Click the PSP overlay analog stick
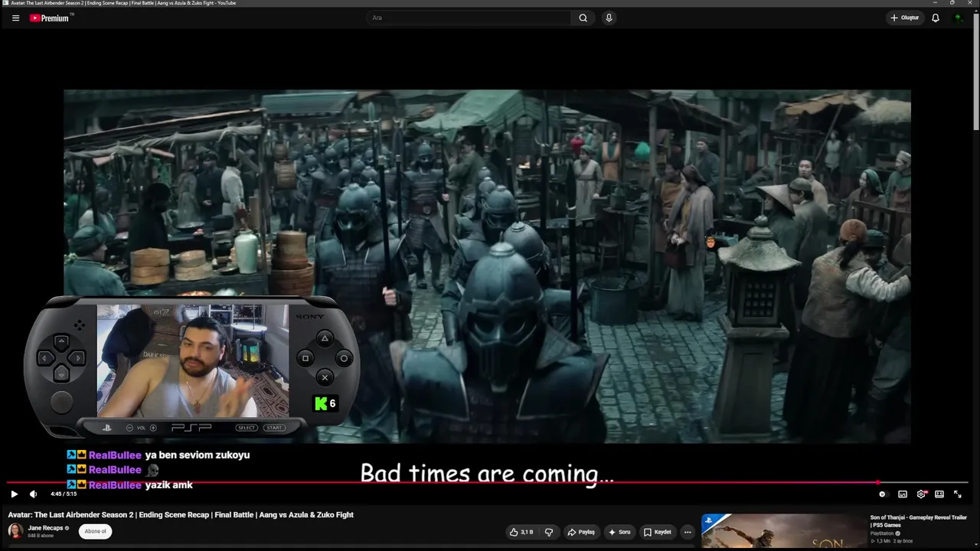The width and height of the screenshot is (980, 551). [x=61, y=402]
